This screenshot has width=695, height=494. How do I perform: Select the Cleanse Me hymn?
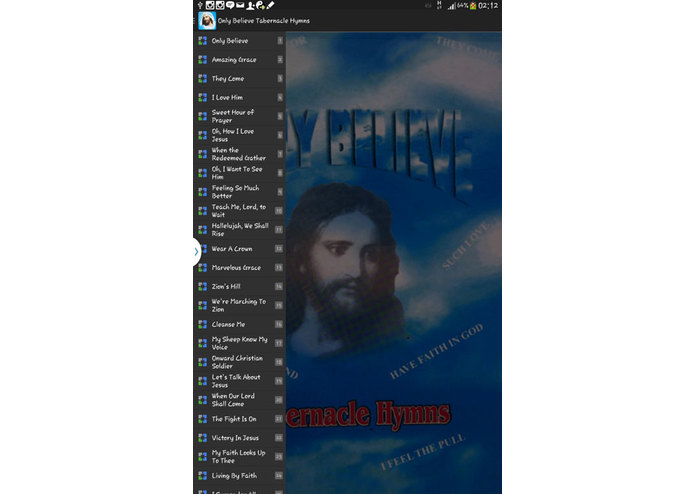[239, 324]
